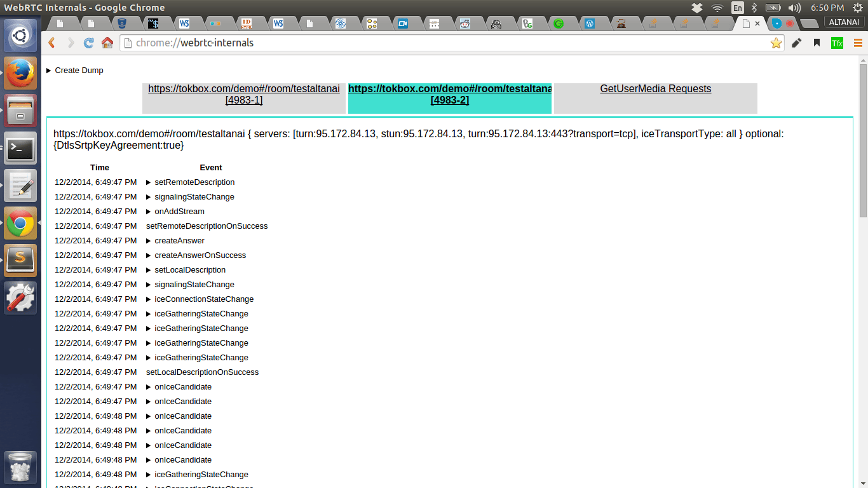Open System Settings wrench-gear launcher icon
This screenshot has width=868, height=488.
[21, 298]
